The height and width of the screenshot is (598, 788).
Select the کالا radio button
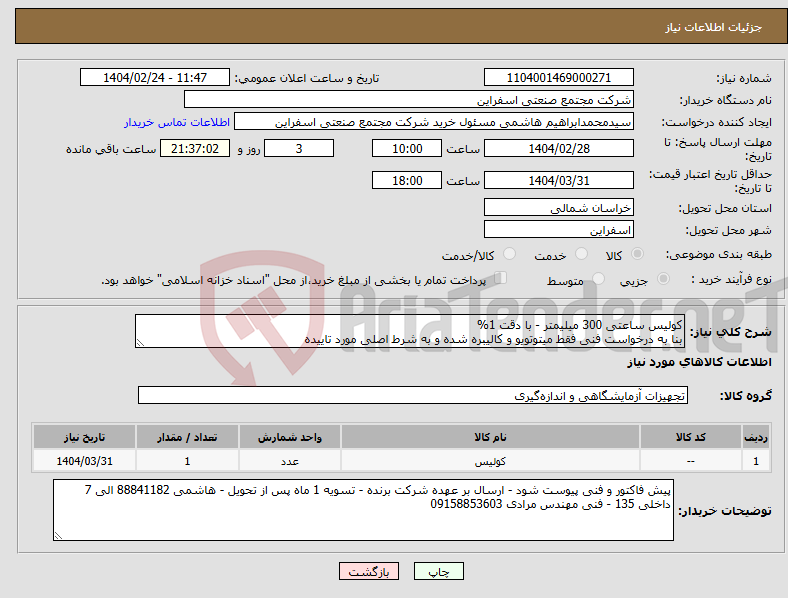pos(637,254)
